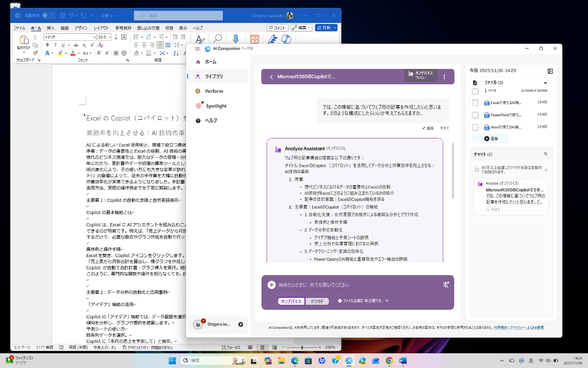Click the Focus mode button in Word status bar

[x=230, y=347]
